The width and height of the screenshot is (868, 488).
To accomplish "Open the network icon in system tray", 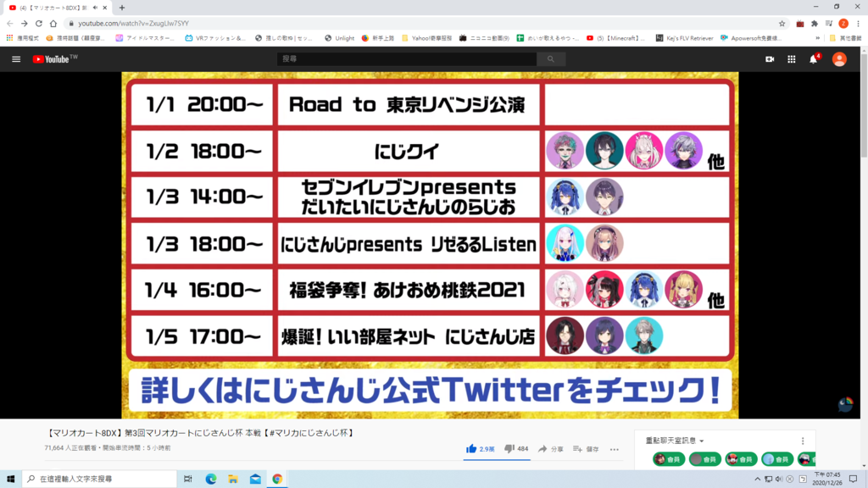I will point(768,479).
